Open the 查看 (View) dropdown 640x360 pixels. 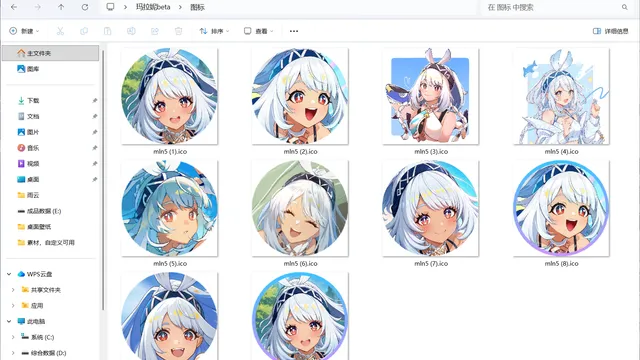click(x=259, y=31)
